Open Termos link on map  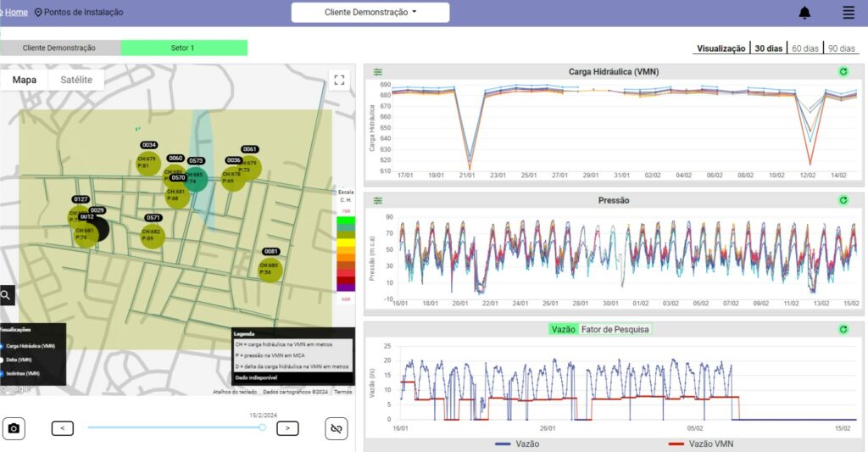342,392
